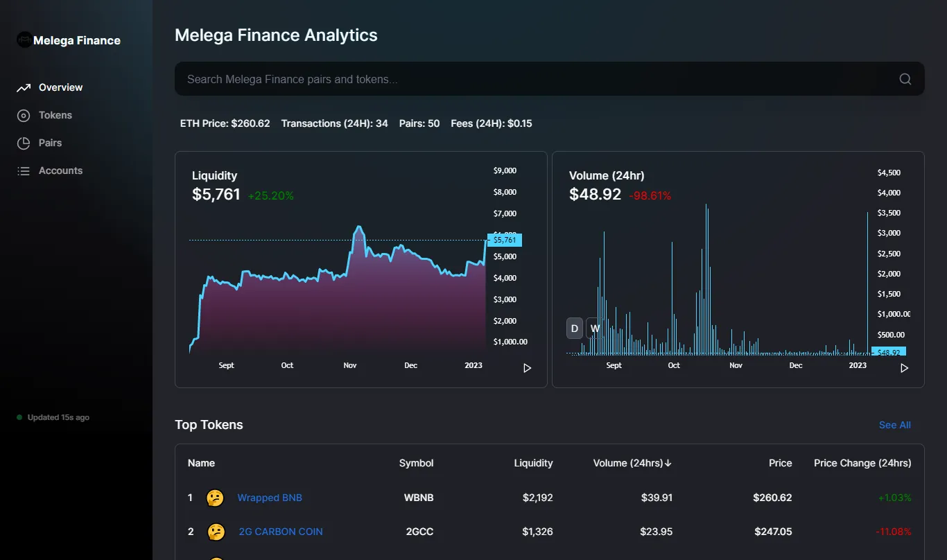Sort table by Liquidity column

click(534, 463)
